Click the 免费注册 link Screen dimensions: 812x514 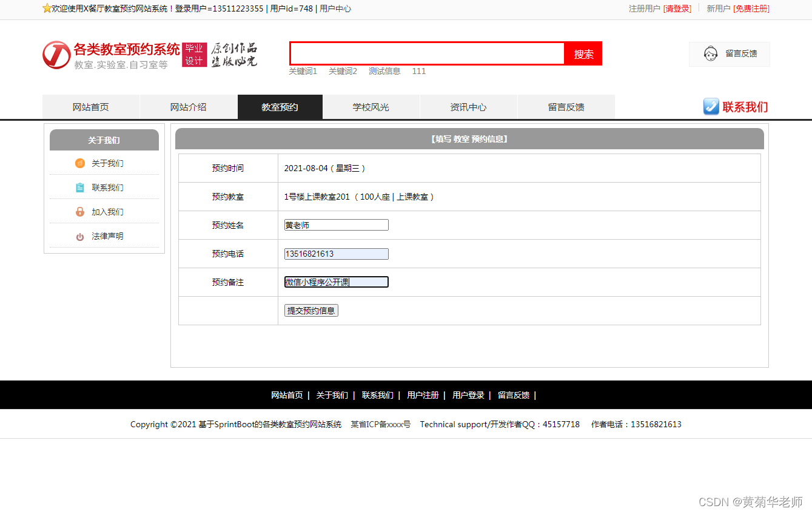pos(751,9)
